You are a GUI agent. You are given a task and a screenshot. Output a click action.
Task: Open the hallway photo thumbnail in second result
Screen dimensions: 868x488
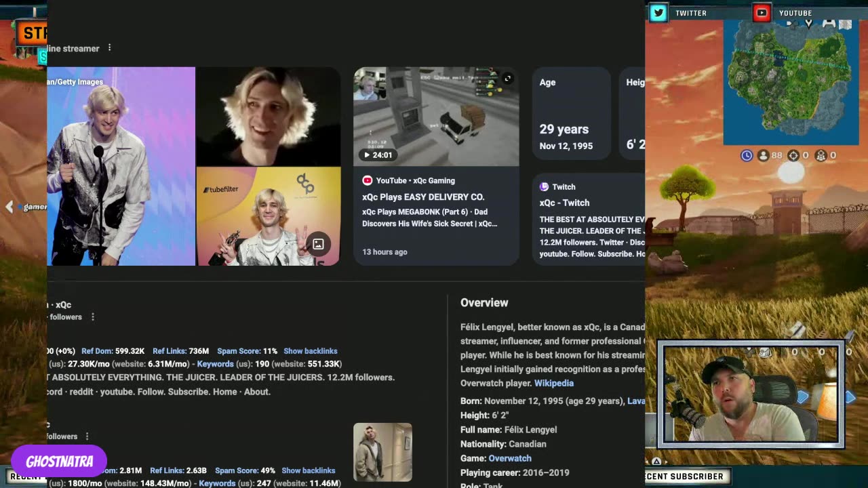[382, 452]
